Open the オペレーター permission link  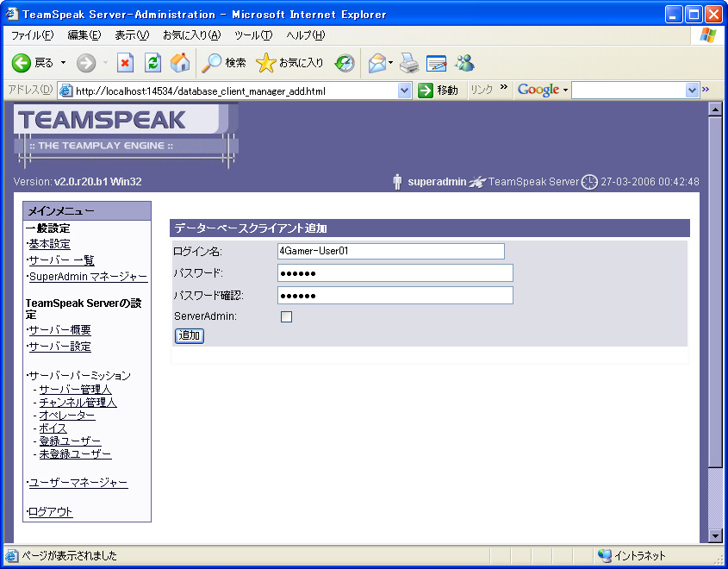[67, 416]
